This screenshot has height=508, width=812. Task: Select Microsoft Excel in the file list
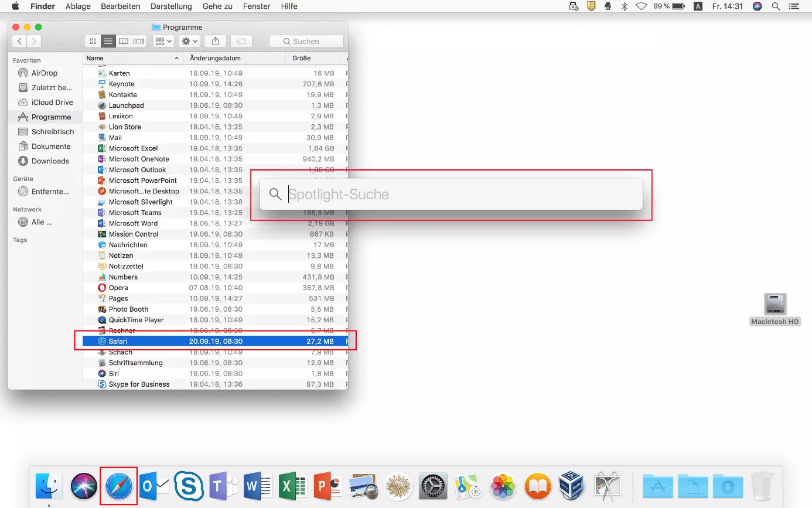tap(215, 148)
